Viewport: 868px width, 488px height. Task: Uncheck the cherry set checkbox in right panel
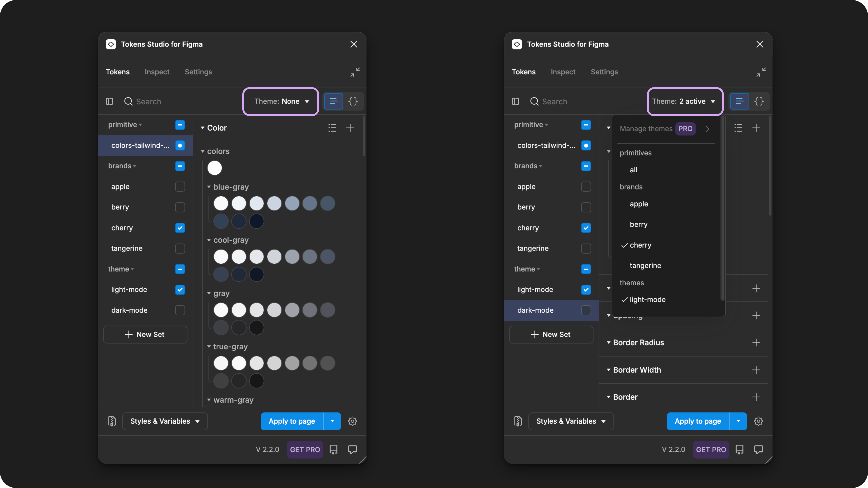pyautogui.click(x=586, y=228)
